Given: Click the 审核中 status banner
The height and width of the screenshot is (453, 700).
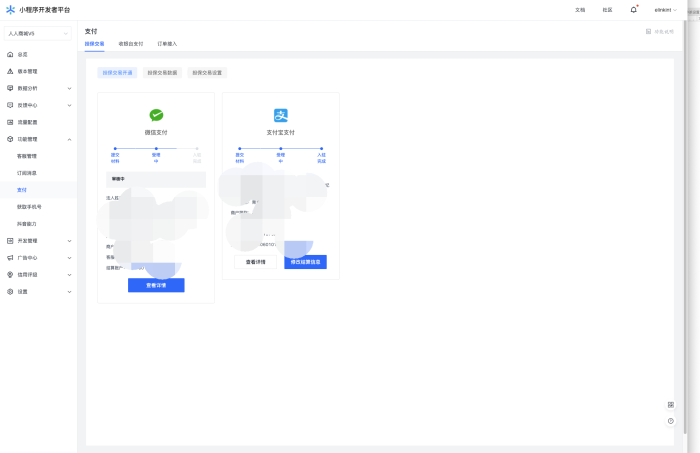Looking at the screenshot, I should coord(156,179).
